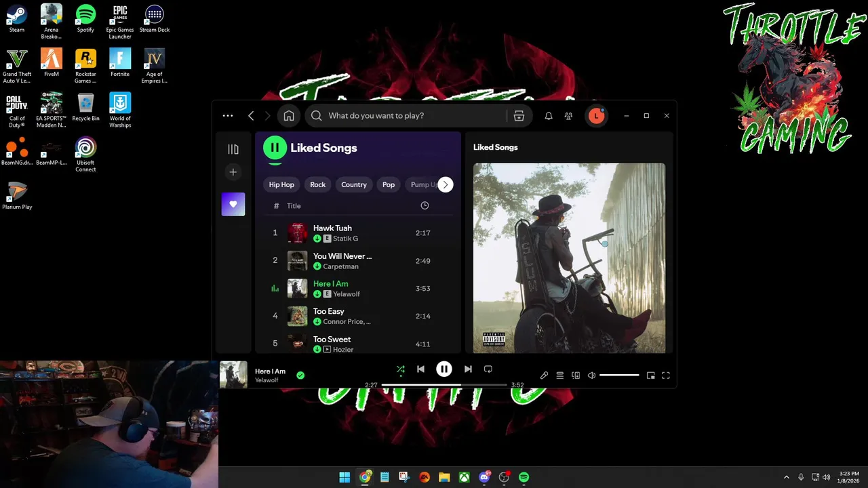The image size is (868, 488).
Task: Pause Liked Songs with green header button
Action: coord(275,147)
